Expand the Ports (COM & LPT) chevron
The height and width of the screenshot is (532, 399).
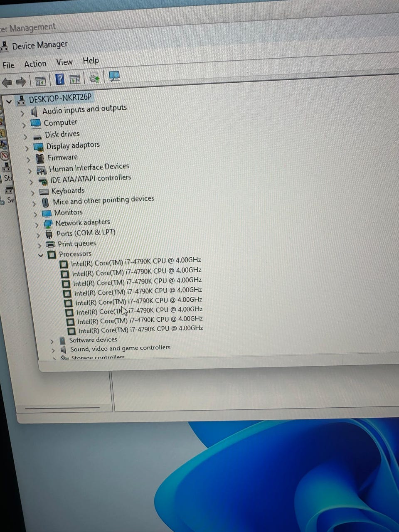coord(38,235)
